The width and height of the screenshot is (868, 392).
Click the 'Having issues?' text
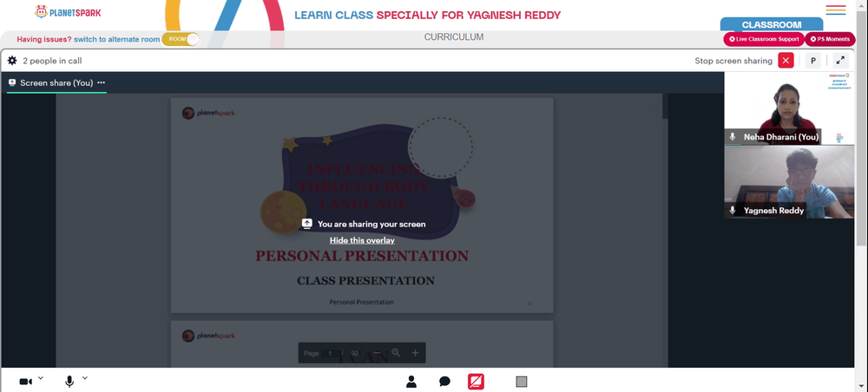click(x=44, y=39)
